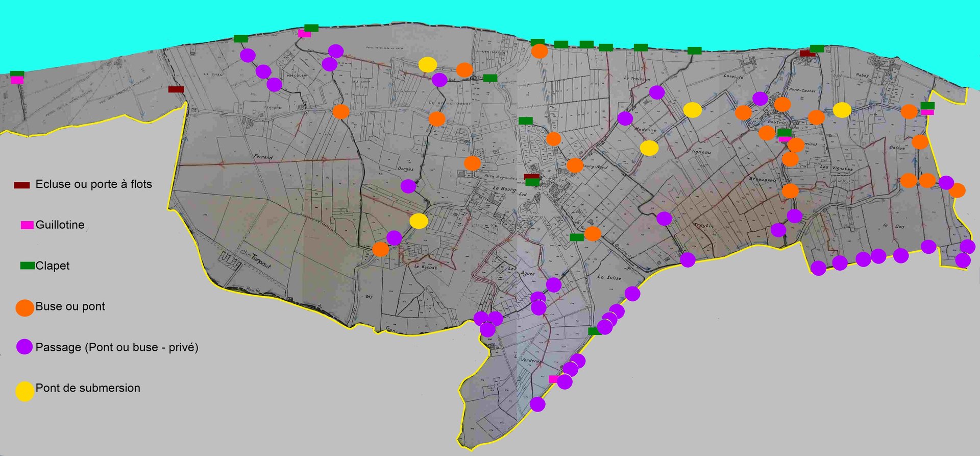Image resolution: width=980 pixels, height=456 pixels.
Task: Click the pink guillotine marker near Verderas
Action: pos(553,379)
